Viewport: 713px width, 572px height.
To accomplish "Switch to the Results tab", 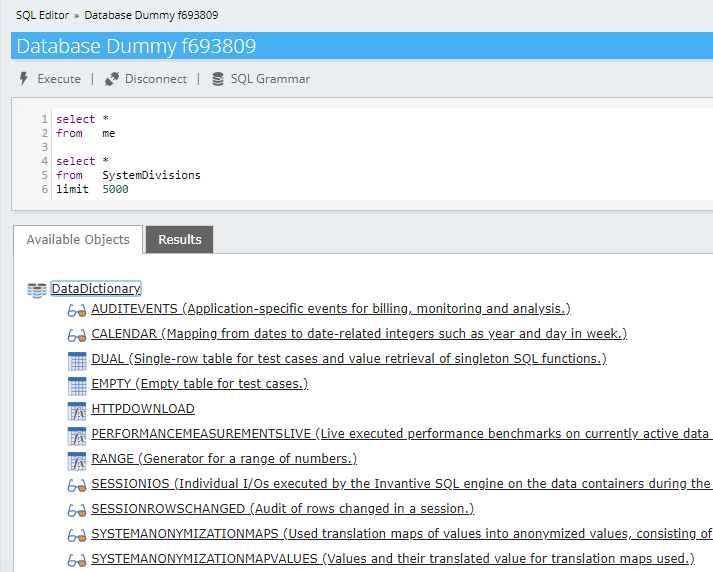I will [180, 240].
